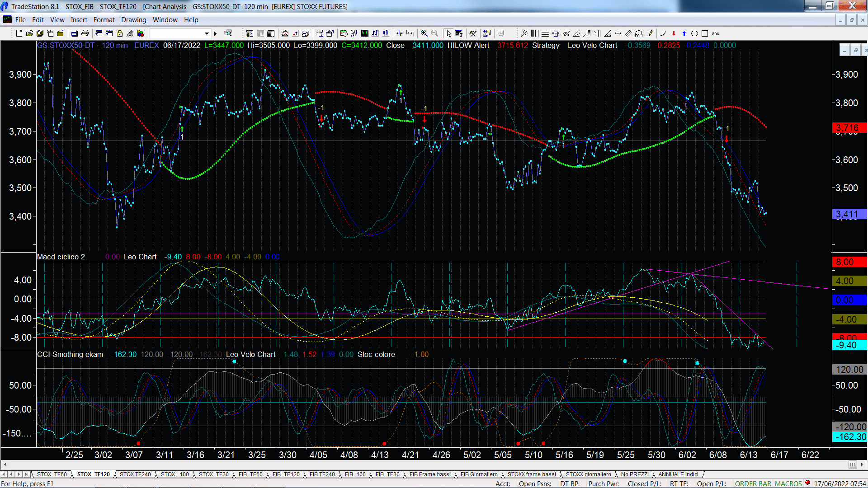Click first-tab navigation arrow button

click(4, 474)
